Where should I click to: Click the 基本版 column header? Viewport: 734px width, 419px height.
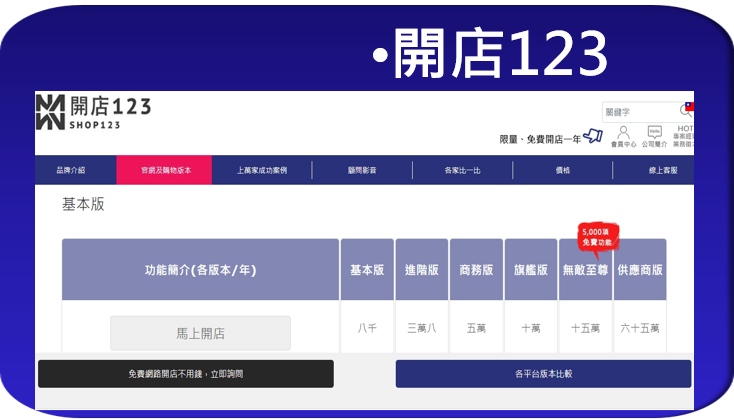click(367, 270)
